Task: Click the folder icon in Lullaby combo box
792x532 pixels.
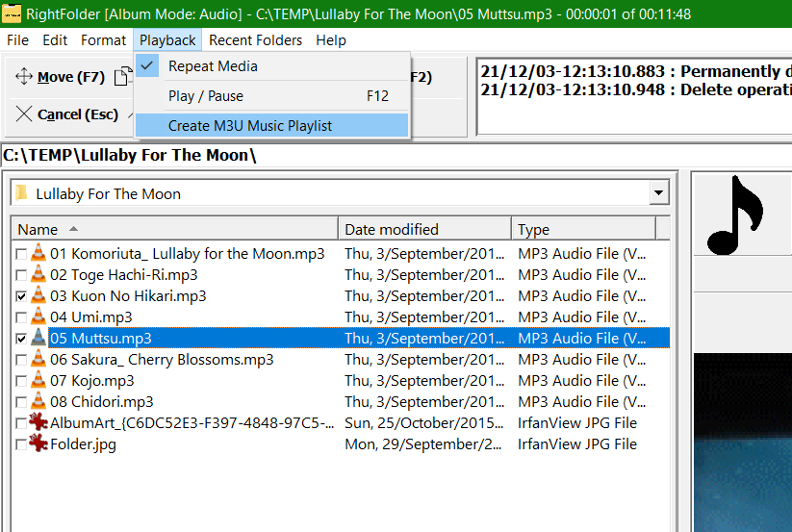Action: (x=21, y=193)
